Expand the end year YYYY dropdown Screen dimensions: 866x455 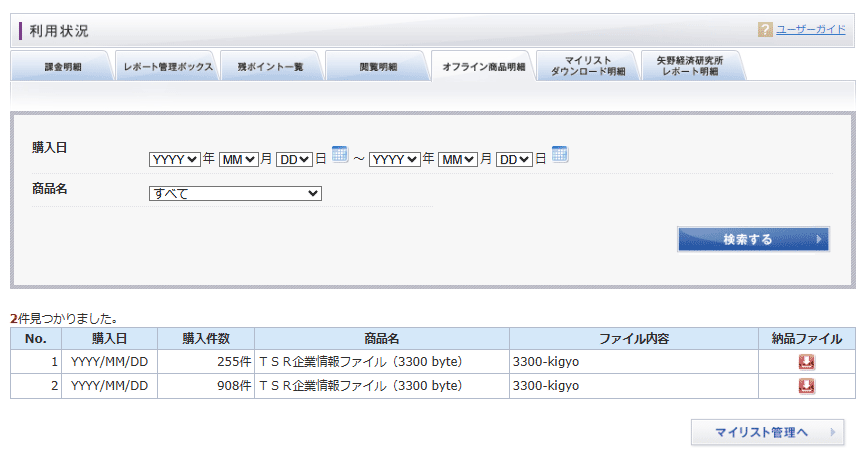coord(395,159)
